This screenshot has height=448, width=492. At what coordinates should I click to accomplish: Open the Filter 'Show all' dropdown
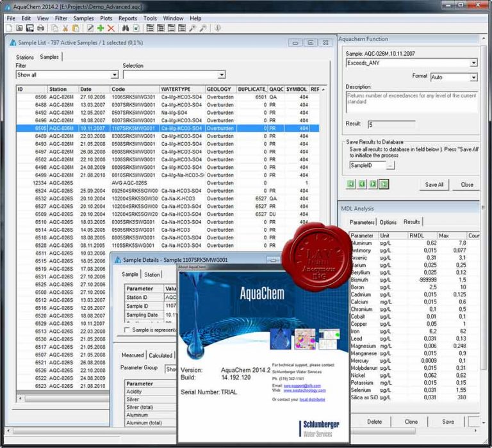pos(115,75)
